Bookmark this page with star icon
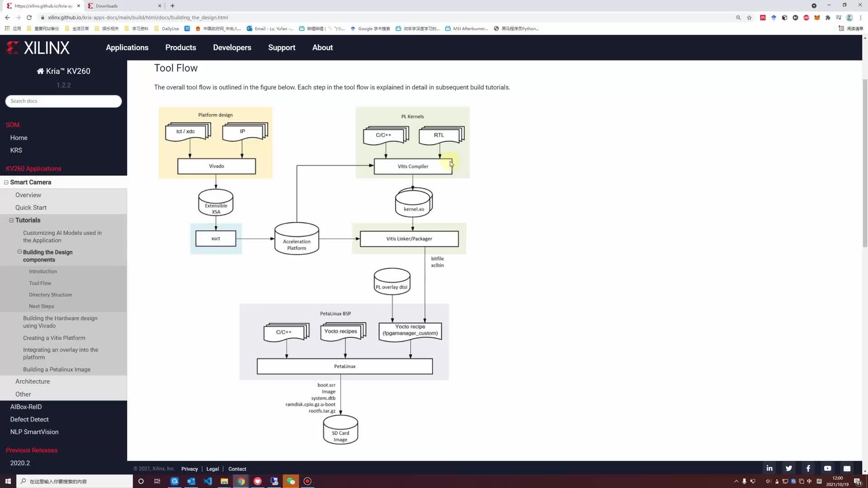 (x=749, y=18)
